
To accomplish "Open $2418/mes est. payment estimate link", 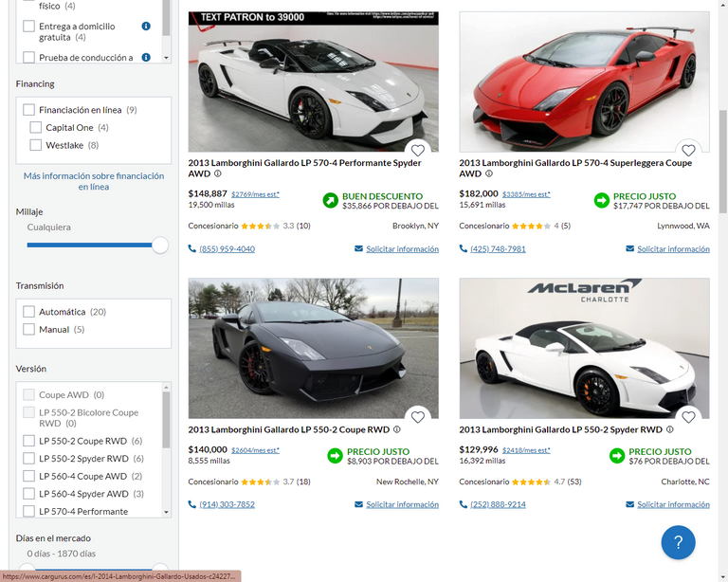I will (x=526, y=450).
